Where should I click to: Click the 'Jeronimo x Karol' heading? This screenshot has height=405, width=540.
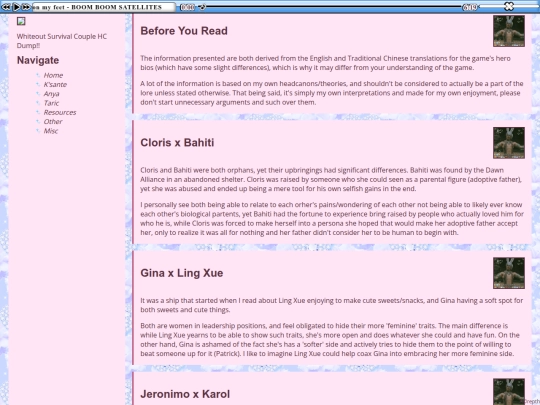[x=185, y=394]
